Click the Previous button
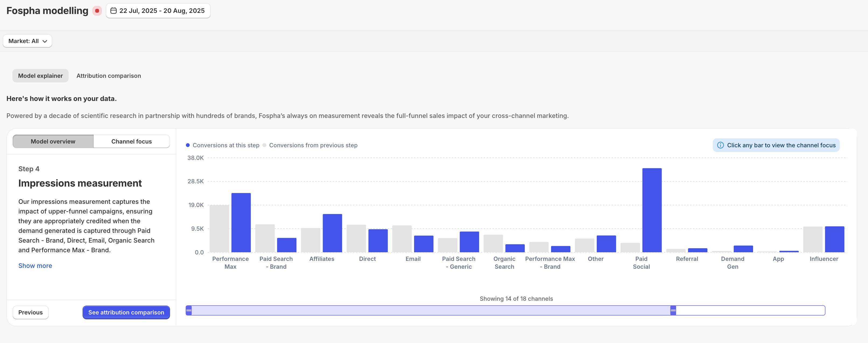 (x=30, y=312)
